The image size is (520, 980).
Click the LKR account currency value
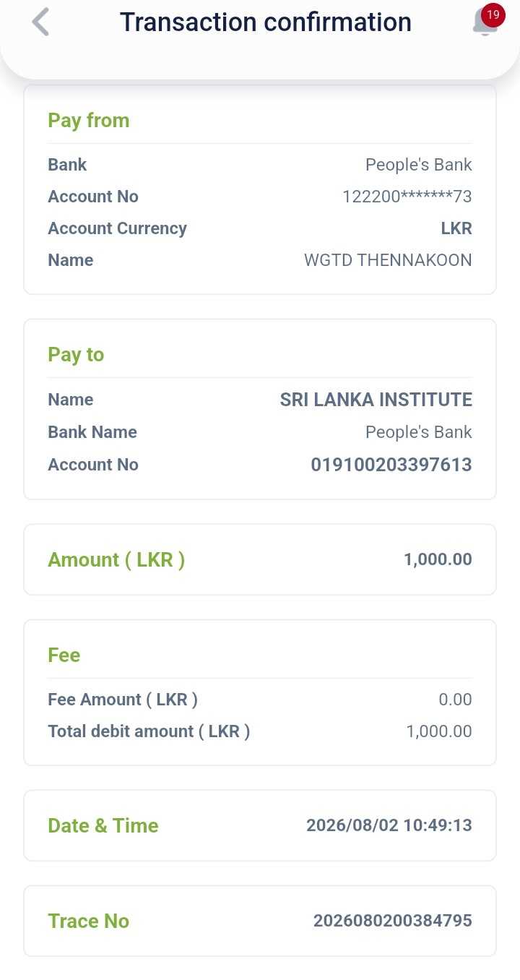(x=456, y=228)
